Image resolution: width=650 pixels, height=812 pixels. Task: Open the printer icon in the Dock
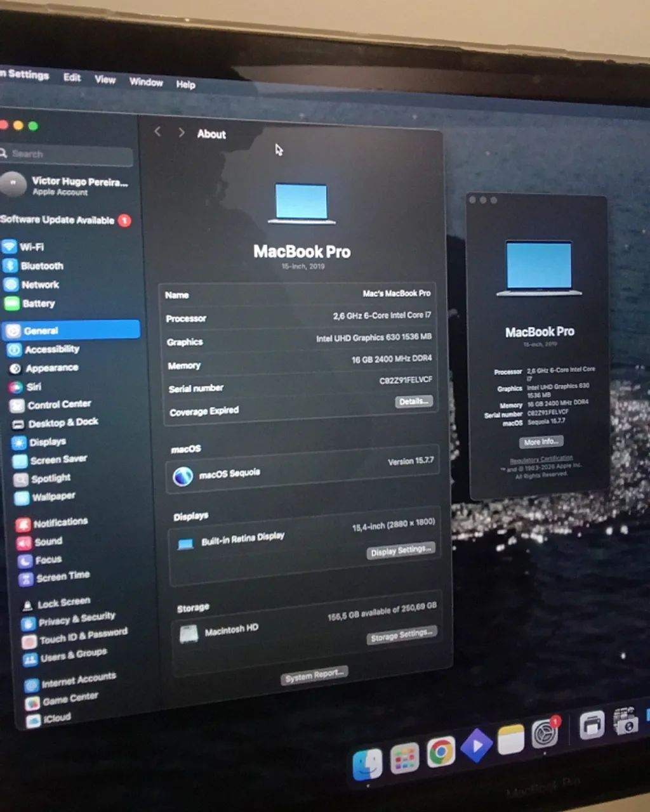pos(592,726)
